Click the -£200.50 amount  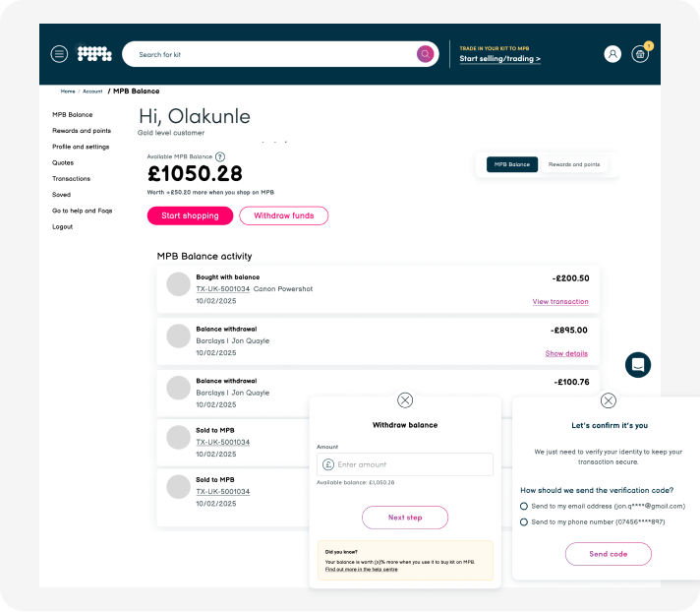coord(570,278)
